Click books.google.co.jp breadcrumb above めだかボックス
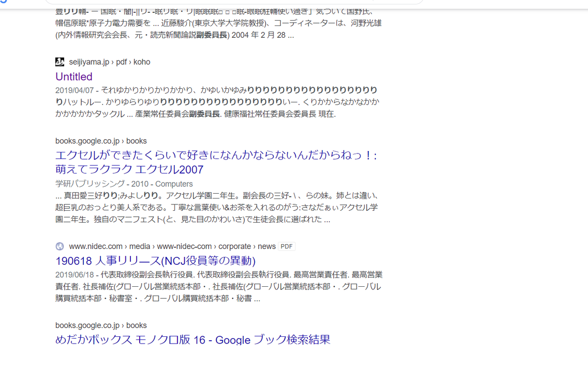The width and height of the screenshot is (588, 375). coord(101,325)
